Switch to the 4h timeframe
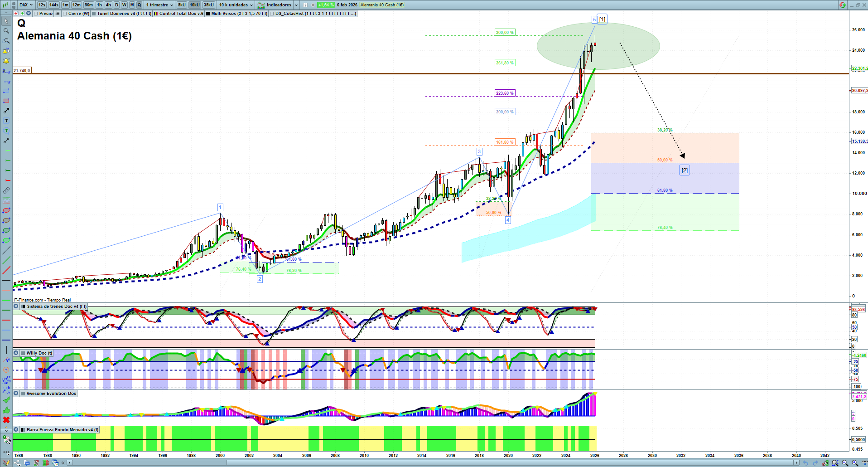868x467 pixels. [108, 5]
